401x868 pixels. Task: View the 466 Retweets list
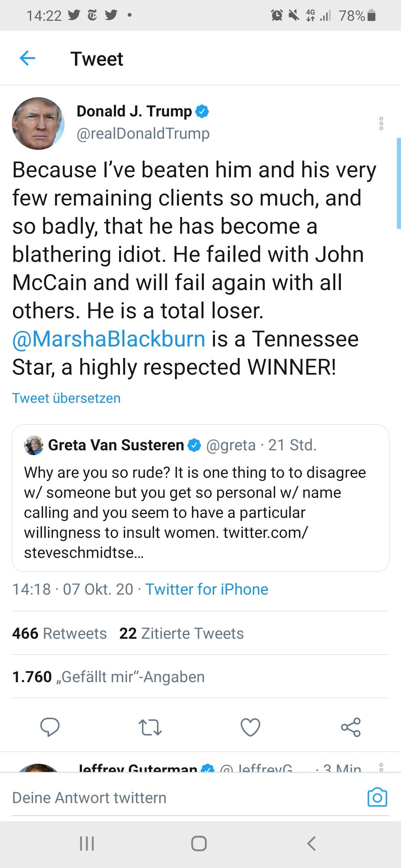click(x=59, y=633)
